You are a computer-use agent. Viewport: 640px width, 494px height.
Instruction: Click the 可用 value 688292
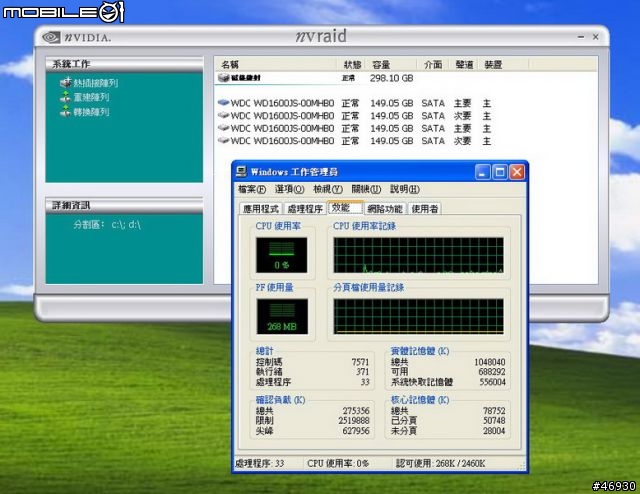492,372
